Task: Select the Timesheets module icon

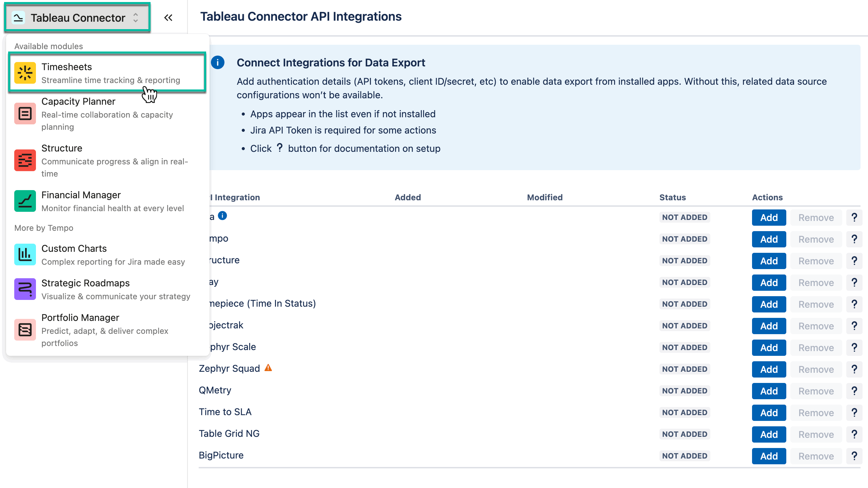Action: point(25,73)
